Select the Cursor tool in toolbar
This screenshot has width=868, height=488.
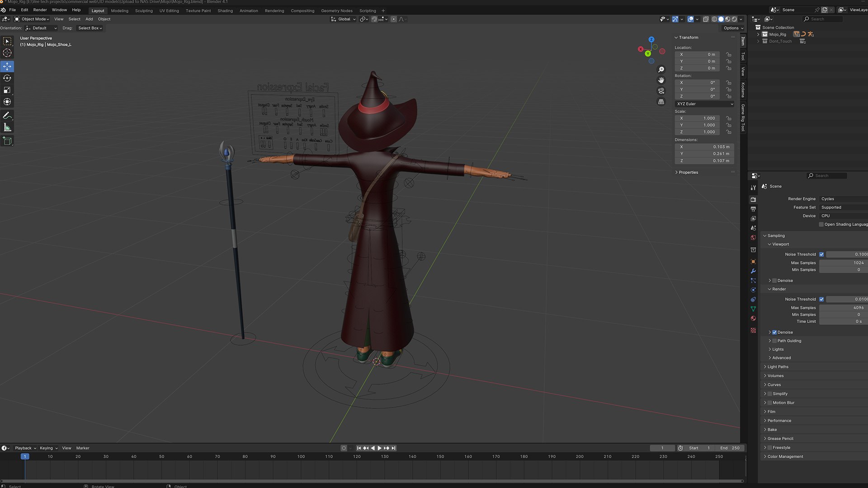pos(7,53)
